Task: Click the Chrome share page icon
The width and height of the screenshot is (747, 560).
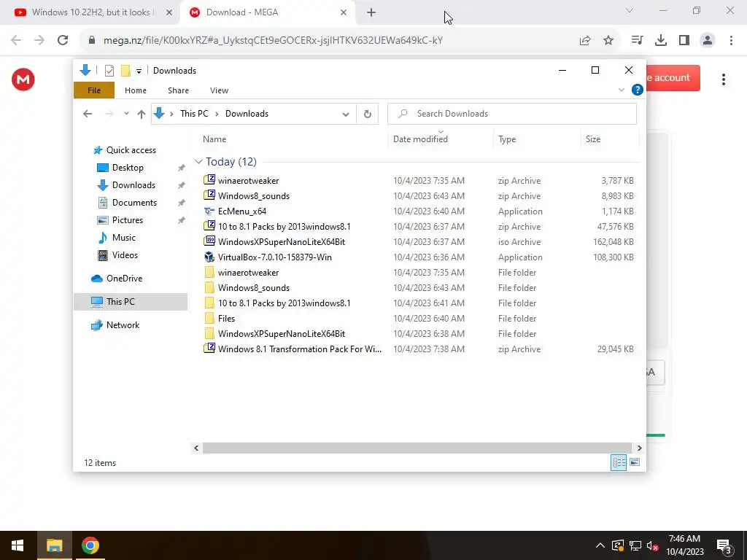Action: click(x=585, y=40)
